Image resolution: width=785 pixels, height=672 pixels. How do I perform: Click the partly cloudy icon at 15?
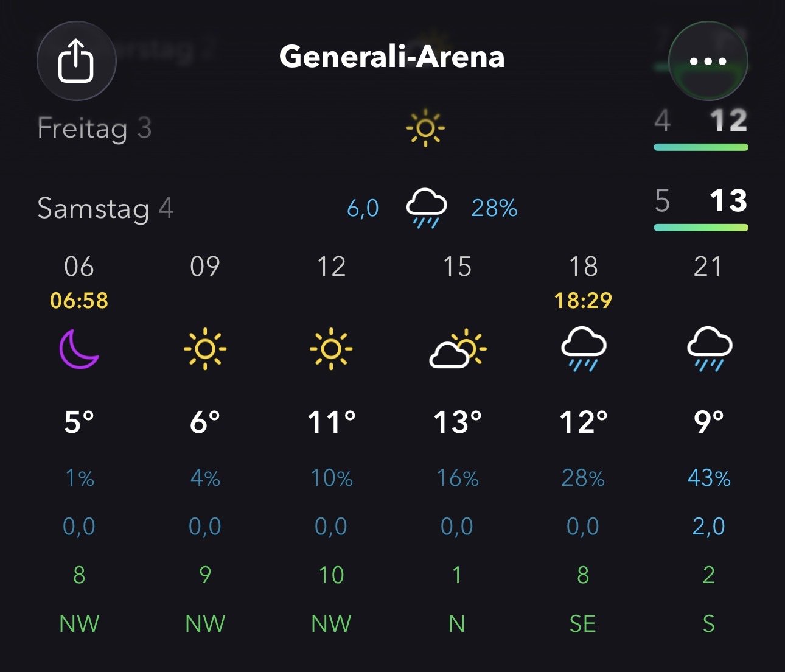pyautogui.click(x=458, y=349)
